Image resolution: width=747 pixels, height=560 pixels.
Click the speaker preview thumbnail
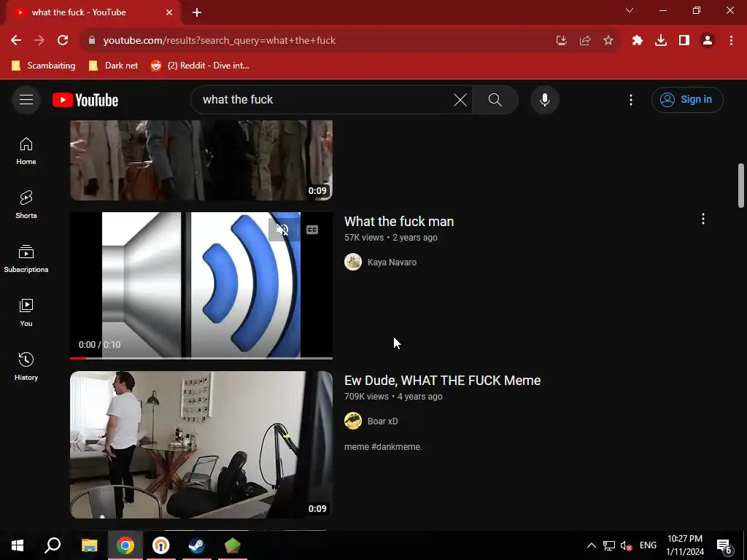(x=201, y=284)
